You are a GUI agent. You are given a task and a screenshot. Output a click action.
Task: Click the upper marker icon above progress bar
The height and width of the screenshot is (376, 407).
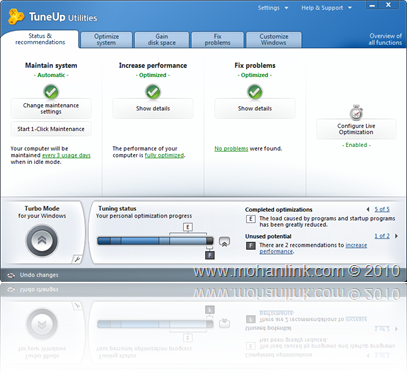tap(188, 227)
